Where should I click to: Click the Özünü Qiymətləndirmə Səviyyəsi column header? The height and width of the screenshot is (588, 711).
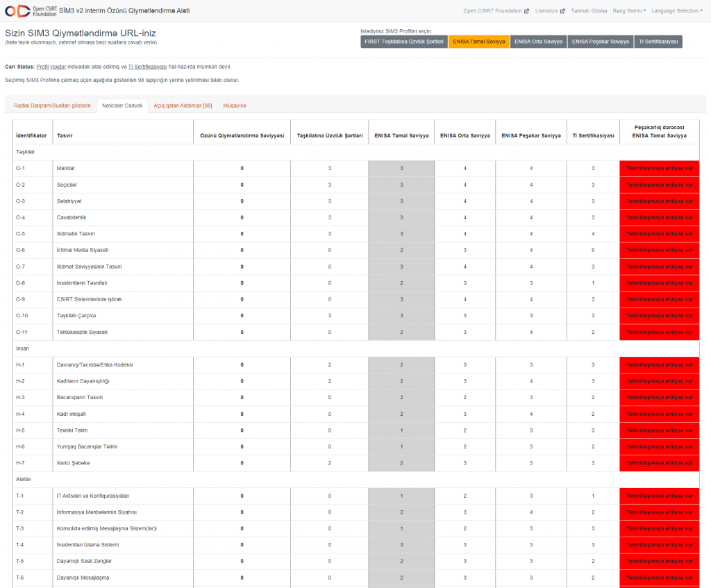tap(242, 135)
